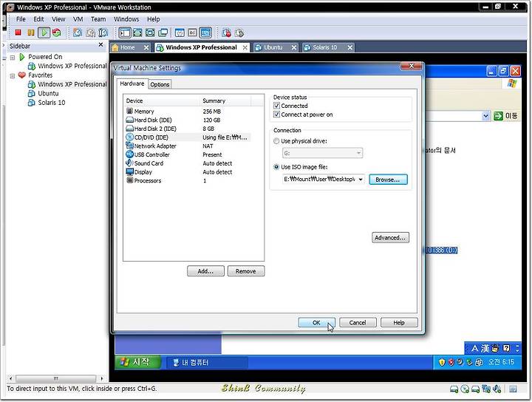The width and height of the screenshot is (532, 402).
Task: Select the Processors device row
Action: [x=188, y=180]
